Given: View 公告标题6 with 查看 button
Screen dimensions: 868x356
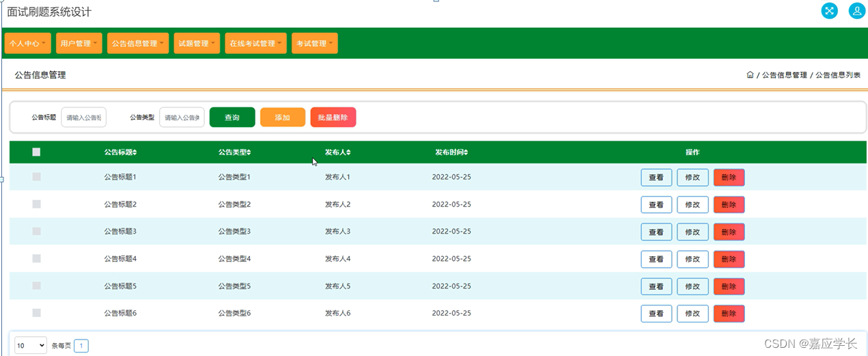Looking at the screenshot, I should click(656, 314).
